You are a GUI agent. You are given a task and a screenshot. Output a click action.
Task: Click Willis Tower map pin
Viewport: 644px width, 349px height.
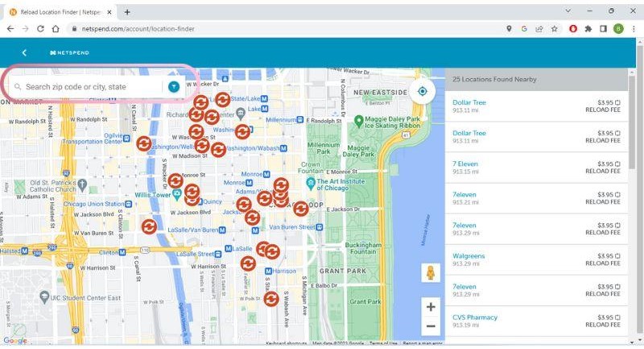[x=176, y=195]
